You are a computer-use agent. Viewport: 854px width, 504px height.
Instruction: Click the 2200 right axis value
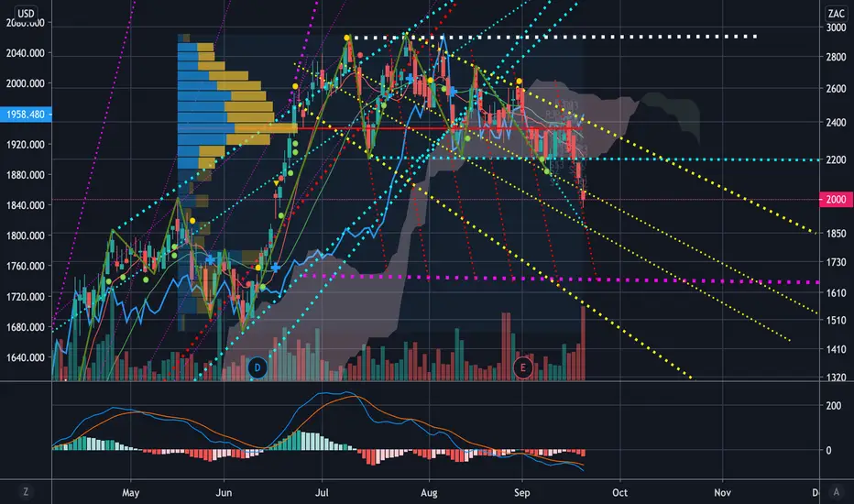pos(836,160)
